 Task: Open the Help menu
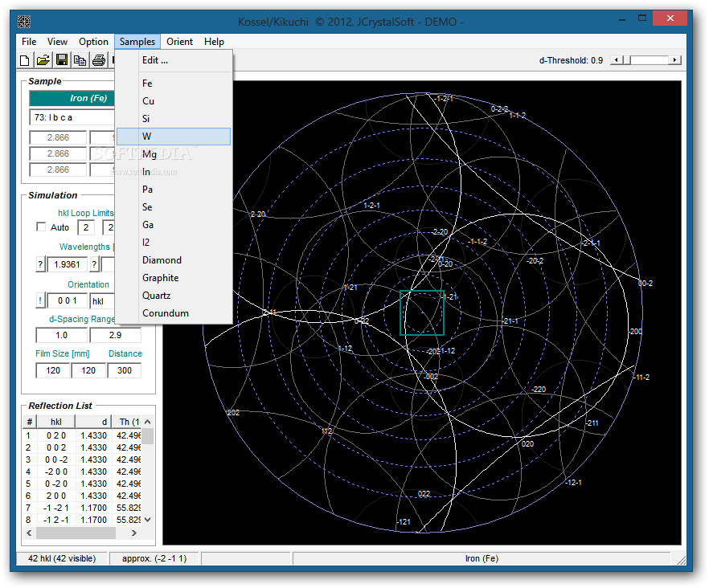pos(214,42)
